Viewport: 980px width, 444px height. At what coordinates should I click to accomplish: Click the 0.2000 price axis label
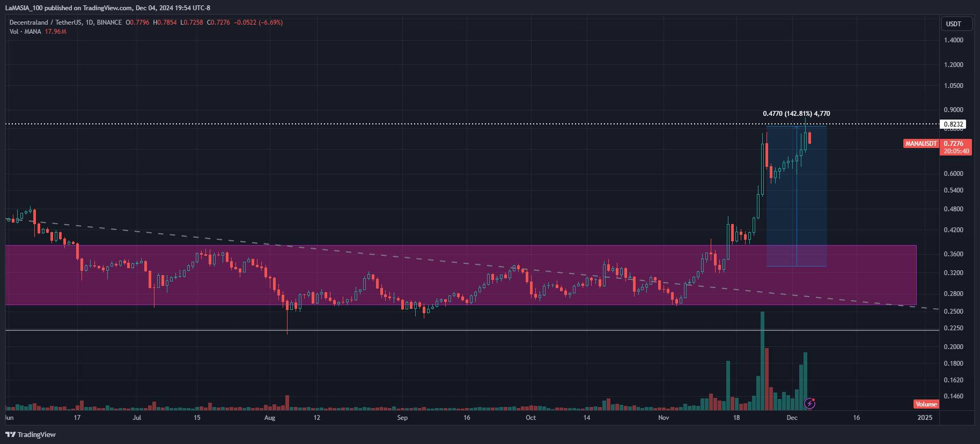953,347
